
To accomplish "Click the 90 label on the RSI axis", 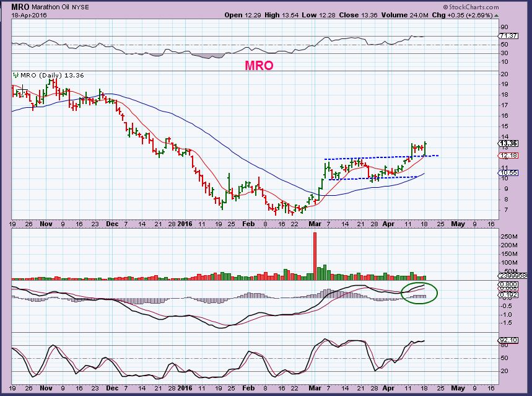I will coord(504,27).
